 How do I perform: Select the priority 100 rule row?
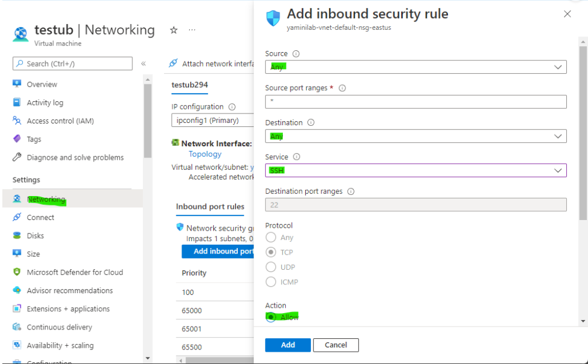click(x=215, y=292)
